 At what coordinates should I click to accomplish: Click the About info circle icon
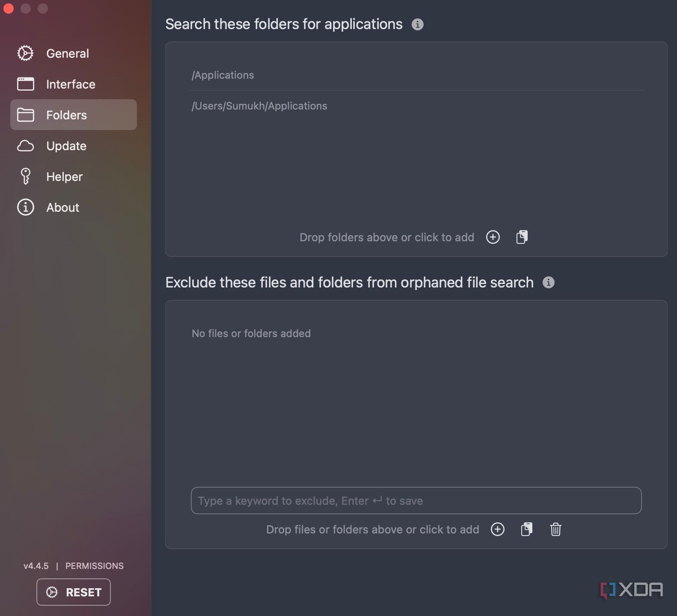click(25, 207)
